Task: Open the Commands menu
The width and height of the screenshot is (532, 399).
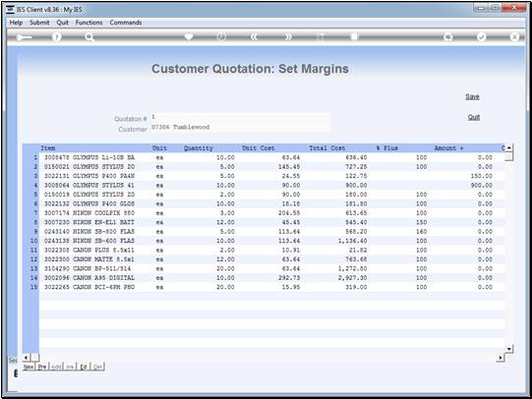Action: point(126,23)
